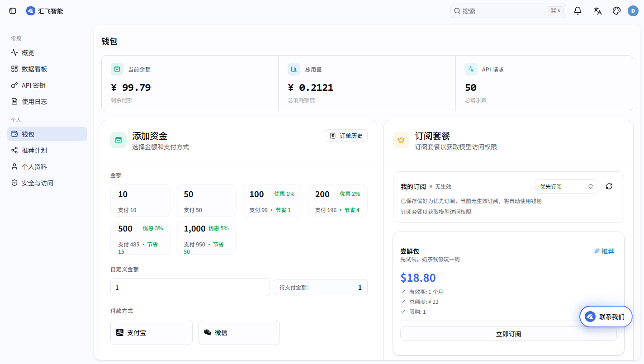644x364 pixels.
Task: Select the 1,000 amount with 优惠 5%
Action: pos(206,238)
